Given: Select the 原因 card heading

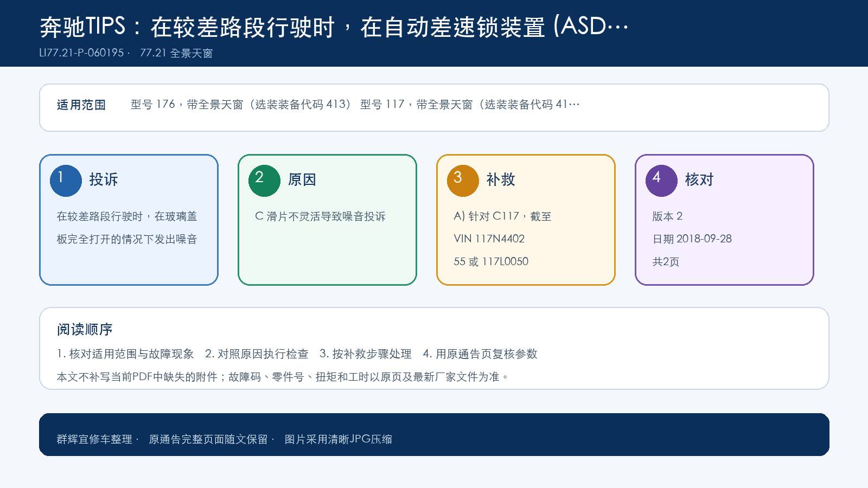Looking at the screenshot, I should click(302, 179).
